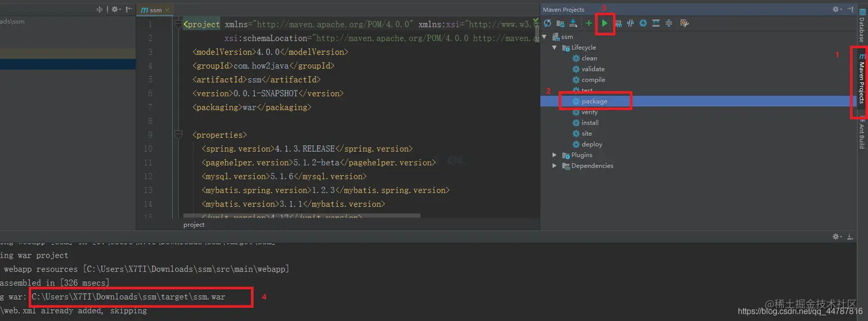This screenshot has width=868, height=321.
Task: Open the Execute Maven Goal icon
Action: [618, 24]
